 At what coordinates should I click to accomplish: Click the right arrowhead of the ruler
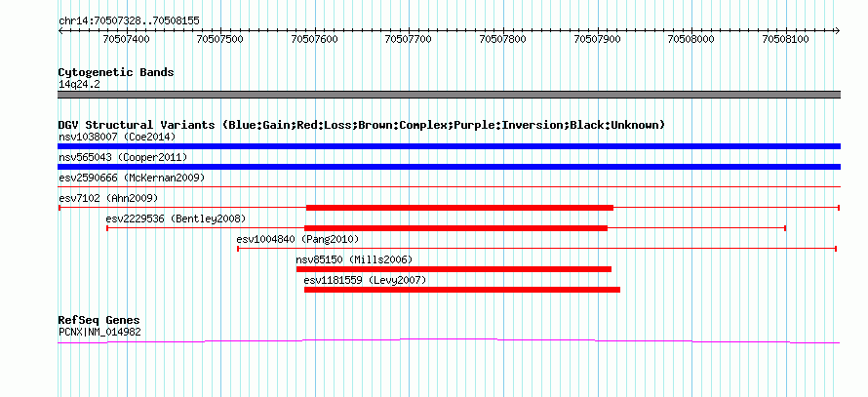pyautogui.click(x=837, y=30)
